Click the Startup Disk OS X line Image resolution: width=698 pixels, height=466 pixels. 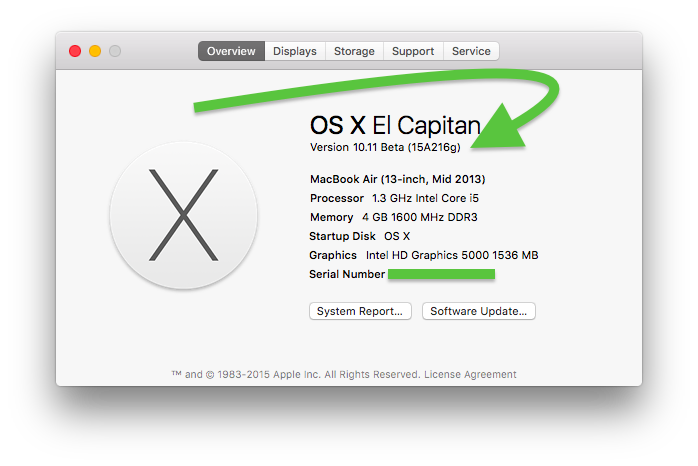(x=360, y=236)
